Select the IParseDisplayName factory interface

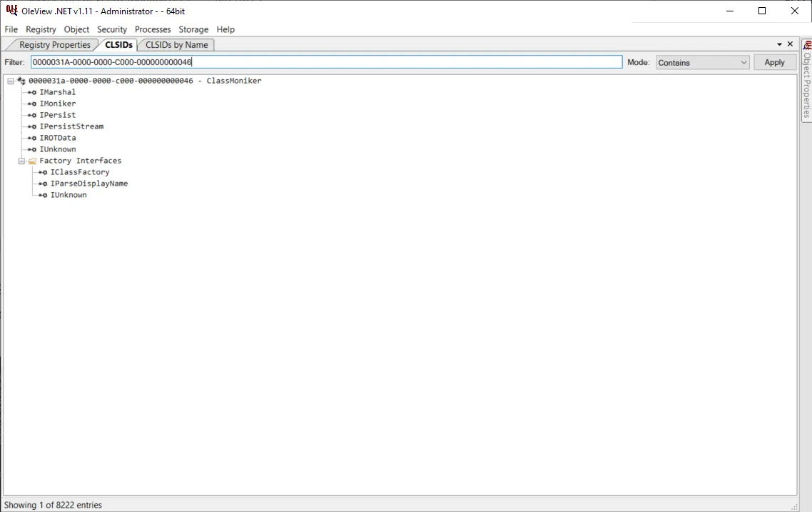(89, 184)
